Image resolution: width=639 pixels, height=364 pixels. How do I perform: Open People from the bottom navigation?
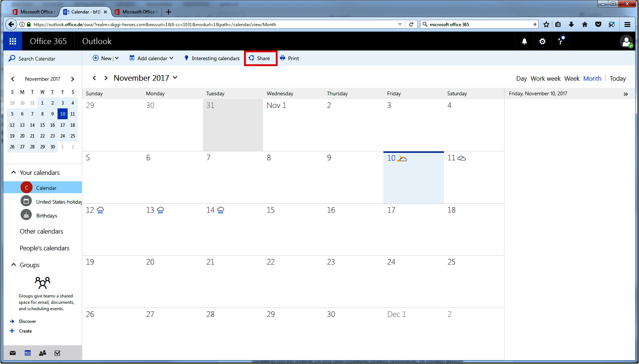coord(42,353)
